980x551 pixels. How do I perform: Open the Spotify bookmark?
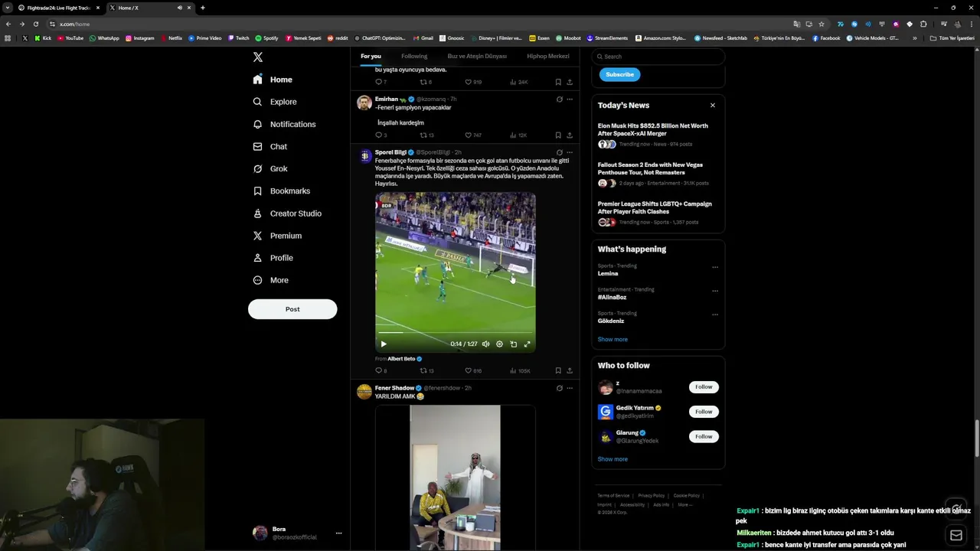(266, 38)
